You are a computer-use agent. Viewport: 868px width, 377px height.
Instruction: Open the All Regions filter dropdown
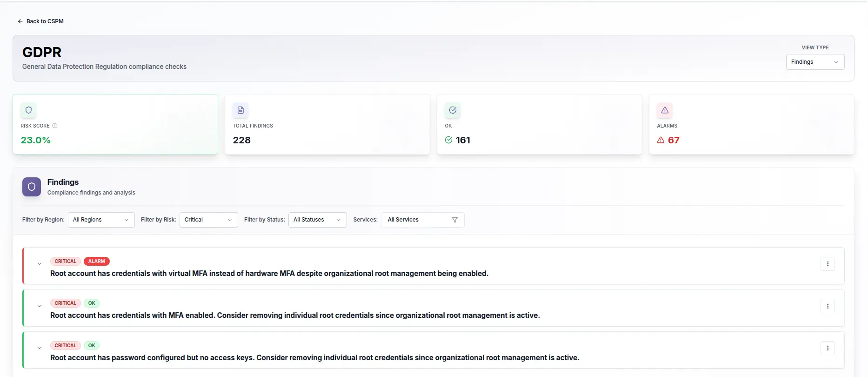point(101,220)
